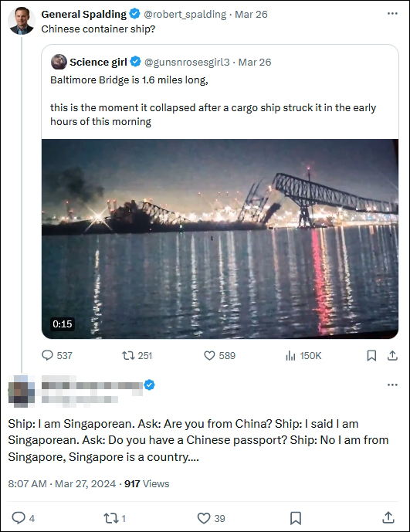Viewport: 410px width, 532px height.
Task: Share General Spalding's tweet via upload icon
Action: click(392, 355)
